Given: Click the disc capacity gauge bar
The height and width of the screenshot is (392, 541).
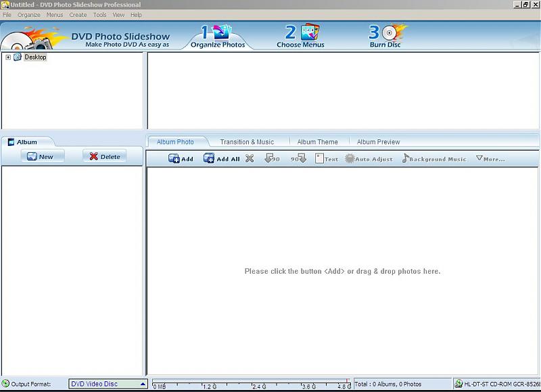Looking at the screenshot, I should 251,383.
